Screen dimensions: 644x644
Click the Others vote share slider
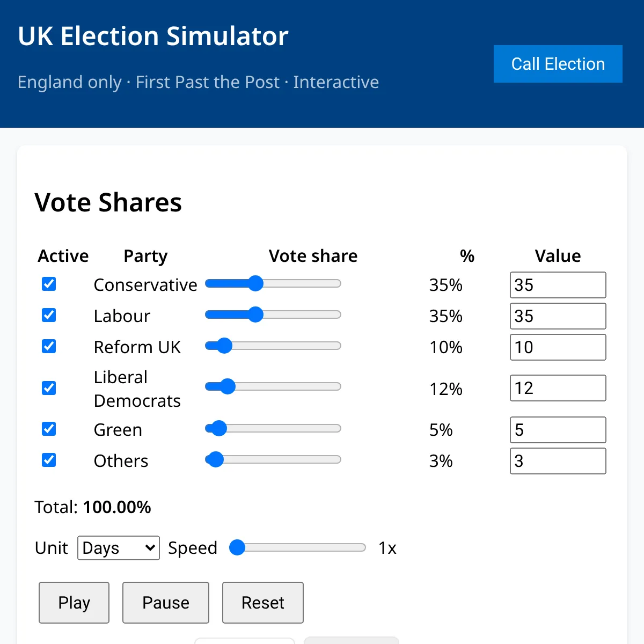(273, 459)
